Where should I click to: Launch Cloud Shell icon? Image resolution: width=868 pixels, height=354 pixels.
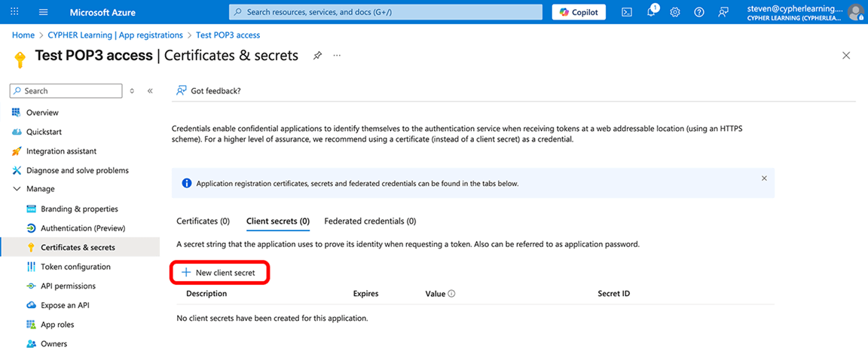point(627,12)
